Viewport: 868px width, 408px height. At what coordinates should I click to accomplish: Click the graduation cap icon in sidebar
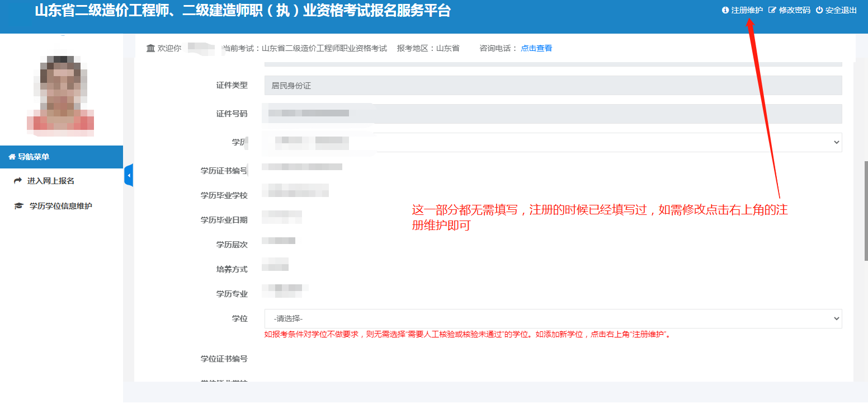(x=18, y=206)
